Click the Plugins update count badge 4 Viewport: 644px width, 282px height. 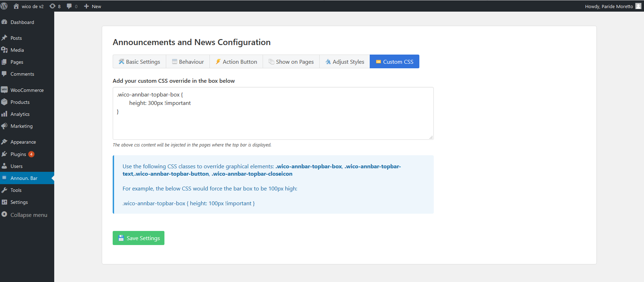coord(31,154)
